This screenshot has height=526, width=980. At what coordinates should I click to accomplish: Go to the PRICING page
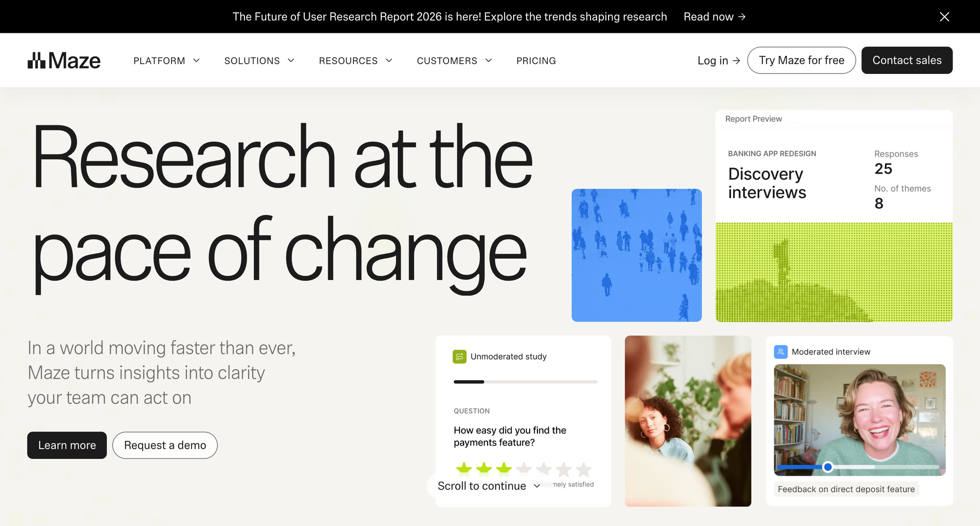(536, 61)
